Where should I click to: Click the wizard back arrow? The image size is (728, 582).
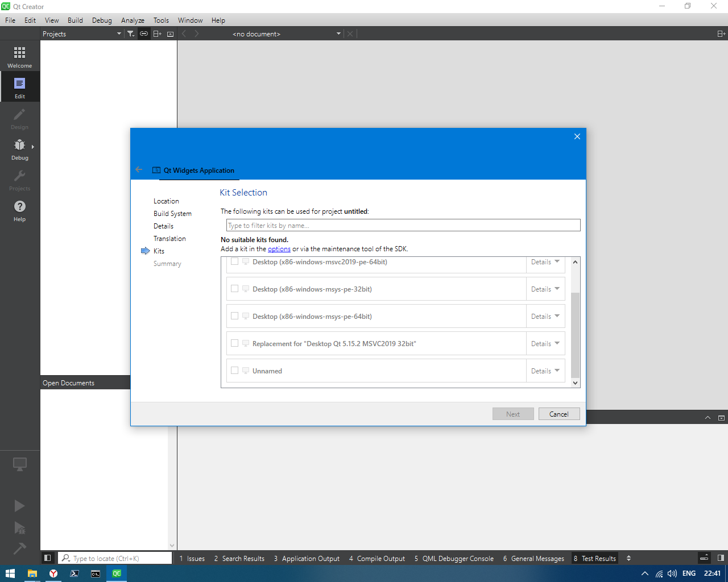139,169
